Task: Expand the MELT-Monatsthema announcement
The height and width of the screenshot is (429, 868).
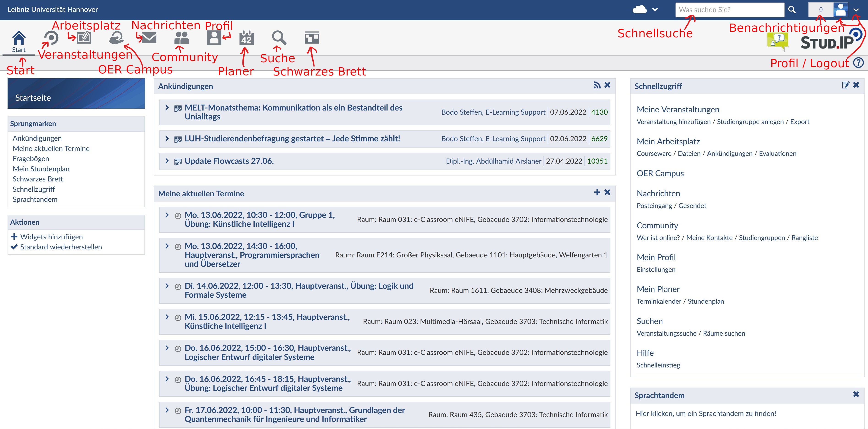Action: click(x=167, y=107)
